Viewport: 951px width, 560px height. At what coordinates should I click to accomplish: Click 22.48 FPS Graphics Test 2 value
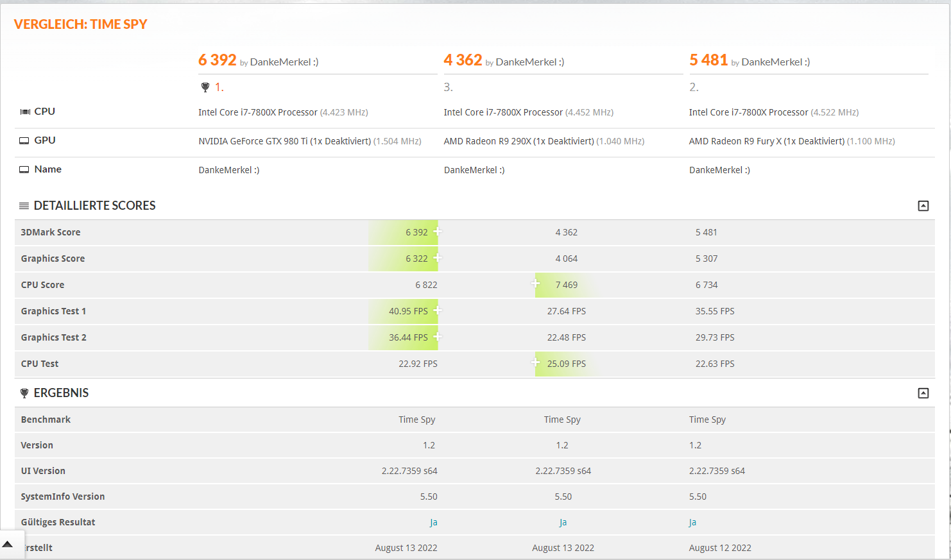click(567, 337)
